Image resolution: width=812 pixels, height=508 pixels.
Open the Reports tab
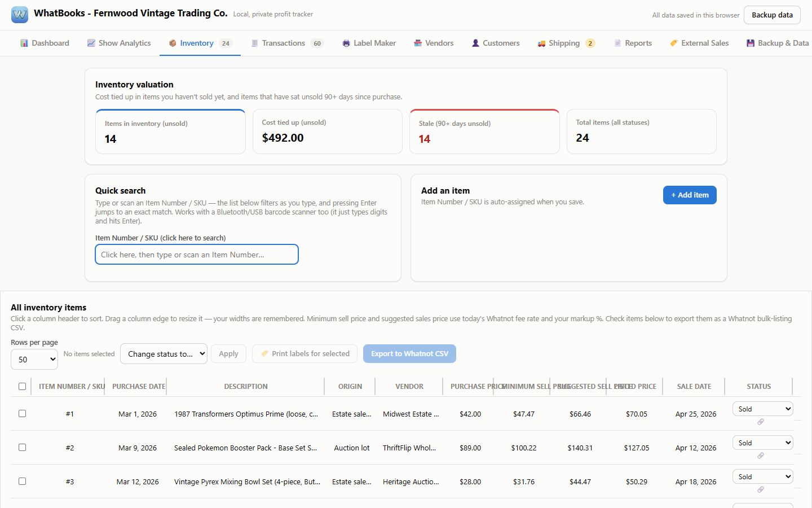tap(633, 43)
